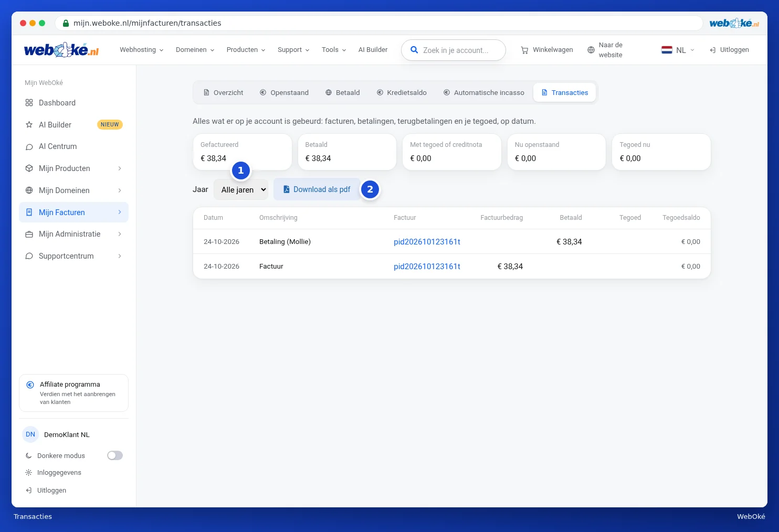
Task: Click the Winkelwagen shopping cart icon
Action: [524, 50]
